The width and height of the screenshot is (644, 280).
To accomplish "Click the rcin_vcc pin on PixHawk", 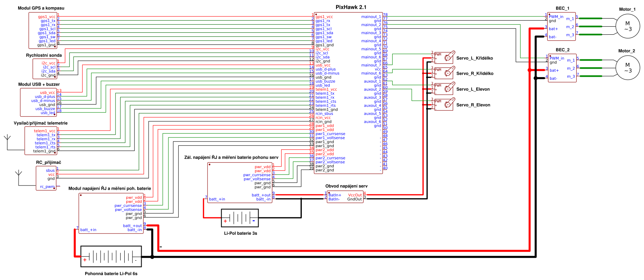I will tap(323, 118).
